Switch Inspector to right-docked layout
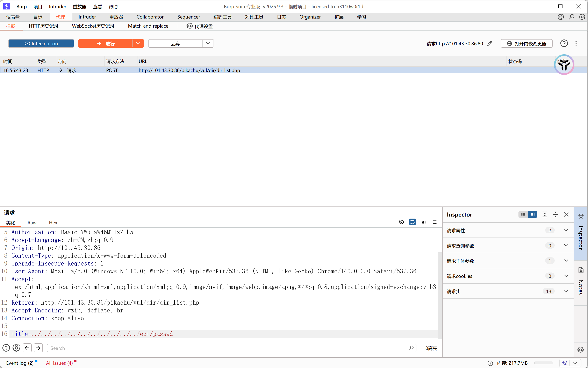The width and height of the screenshot is (588, 368). coord(532,214)
